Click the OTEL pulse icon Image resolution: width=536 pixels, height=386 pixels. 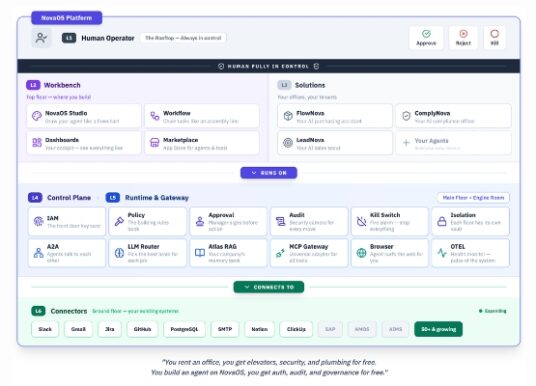click(x=442, y=253)
